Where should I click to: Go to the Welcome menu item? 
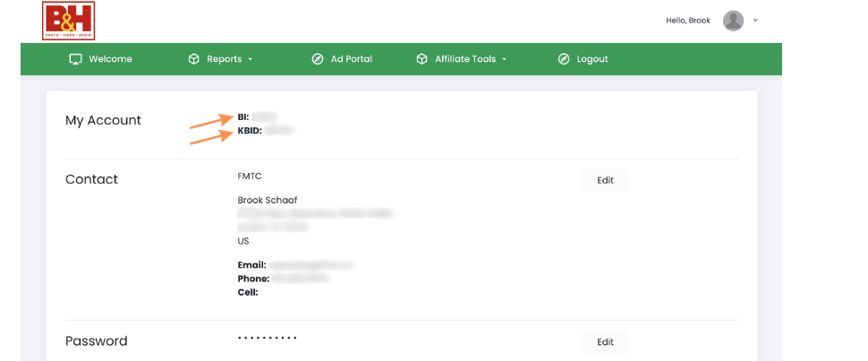pos(111,59)
